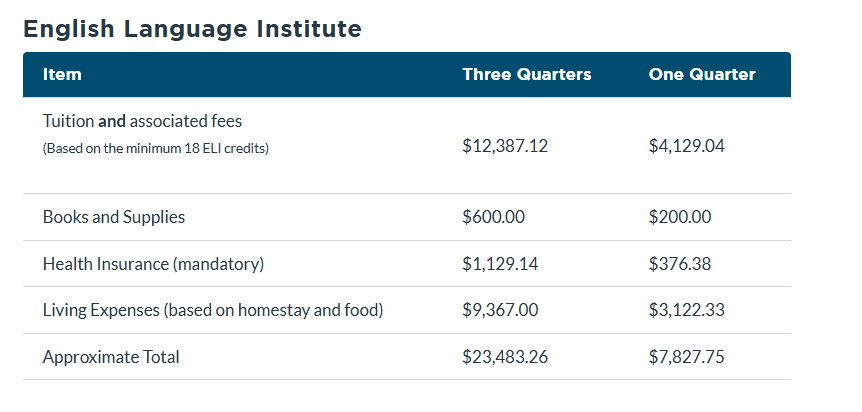Select the Living Expenses row label

point(213,310)
